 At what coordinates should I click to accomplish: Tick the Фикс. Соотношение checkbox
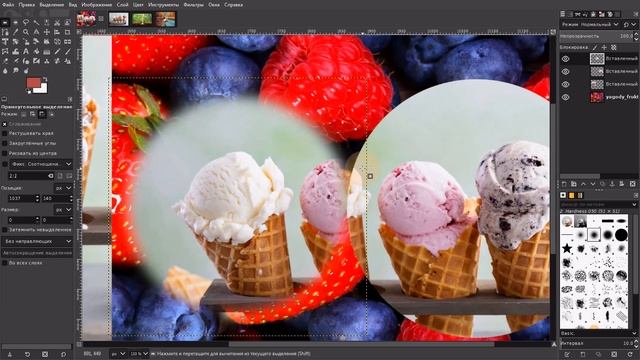point(5,164)
